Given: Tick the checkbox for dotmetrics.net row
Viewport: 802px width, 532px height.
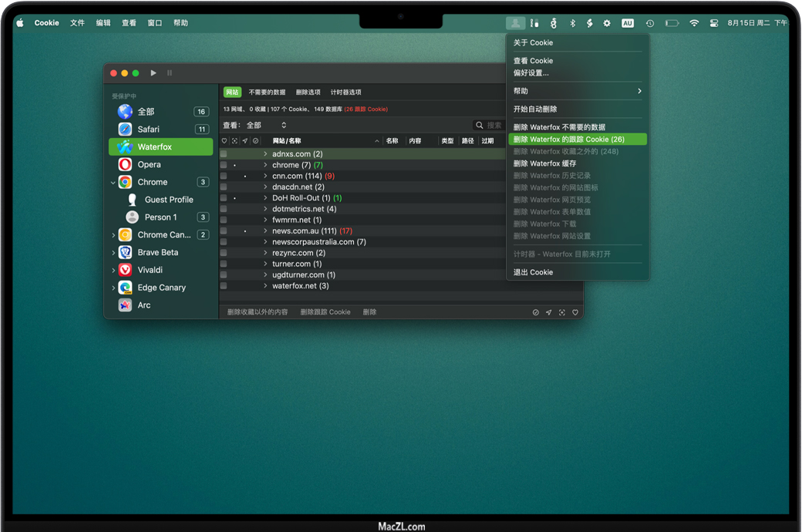Looking at the screenshot, I should (224, 209).
